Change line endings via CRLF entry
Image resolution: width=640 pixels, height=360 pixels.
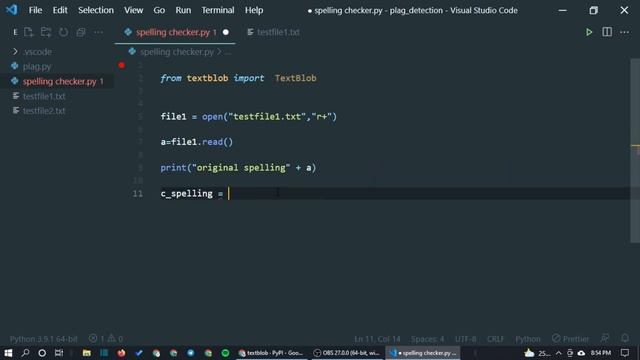[x=495, y=339]
